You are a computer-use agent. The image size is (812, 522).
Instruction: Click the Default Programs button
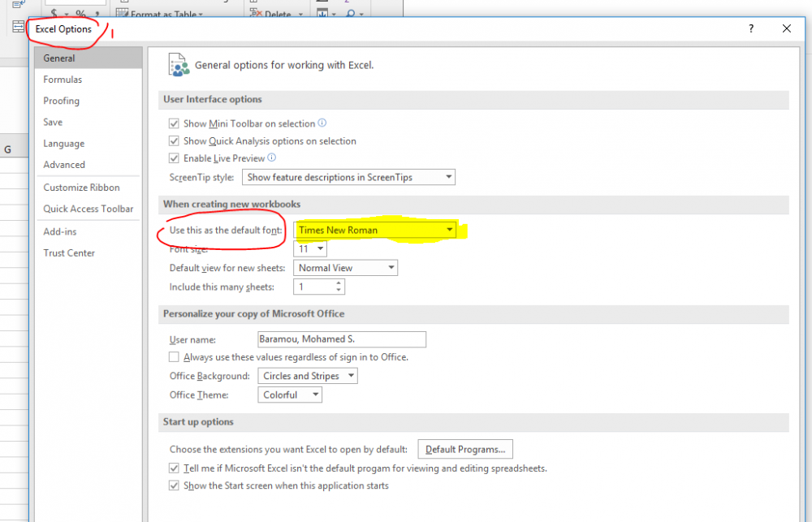(465, 449)
